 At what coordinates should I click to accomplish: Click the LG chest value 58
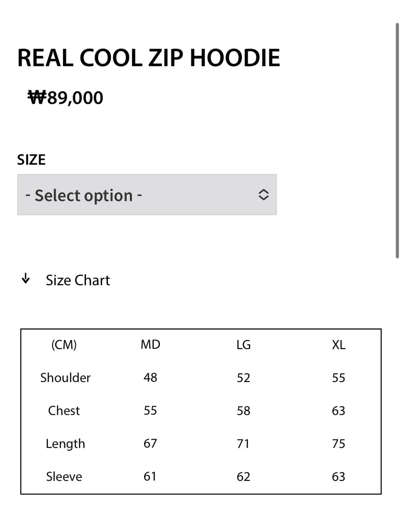[243, 411]
